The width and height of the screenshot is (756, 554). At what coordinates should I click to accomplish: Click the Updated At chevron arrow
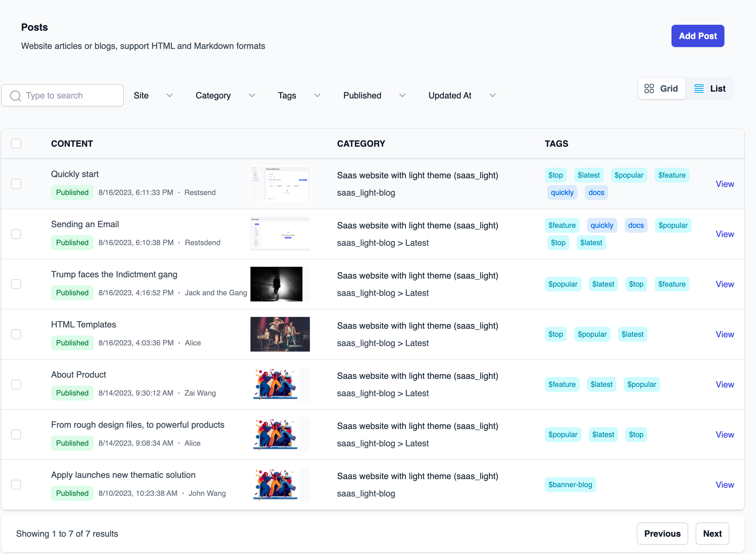click(x=492, y=96)
